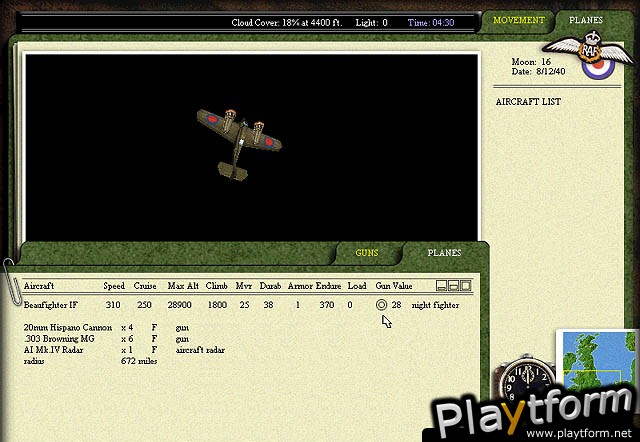Click the Cruise column header
The width and height of the screenshot is (640, 442).
coord(145,286)
